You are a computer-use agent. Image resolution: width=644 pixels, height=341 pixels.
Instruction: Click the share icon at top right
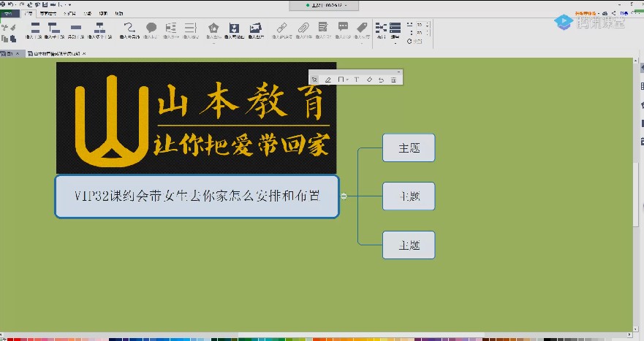point(614,14)
